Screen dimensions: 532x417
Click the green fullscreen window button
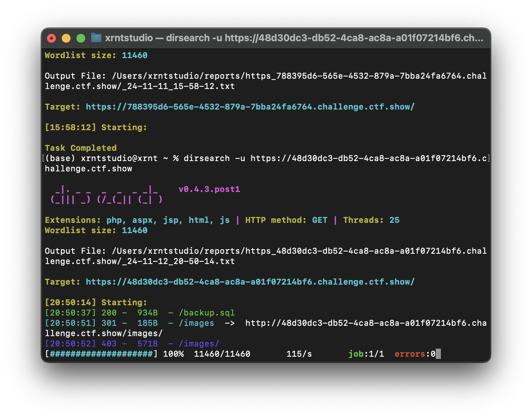point(81,38)
